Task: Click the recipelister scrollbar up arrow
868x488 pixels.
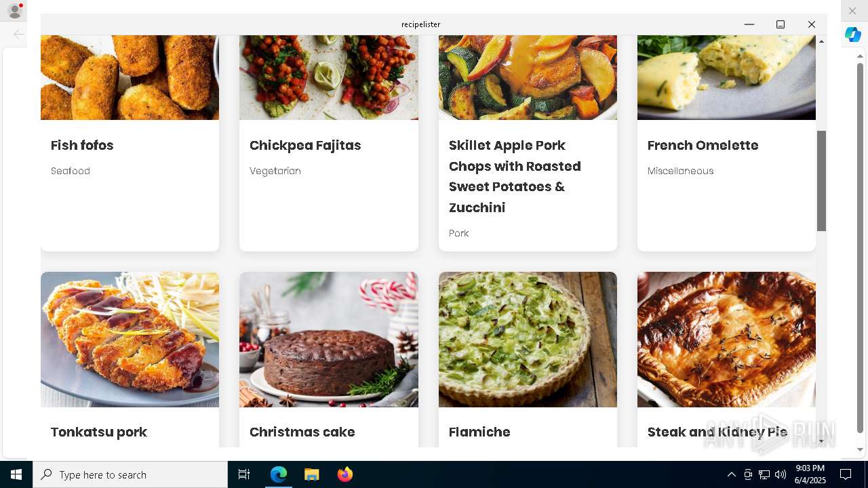Action: click(x=821, y=41)
